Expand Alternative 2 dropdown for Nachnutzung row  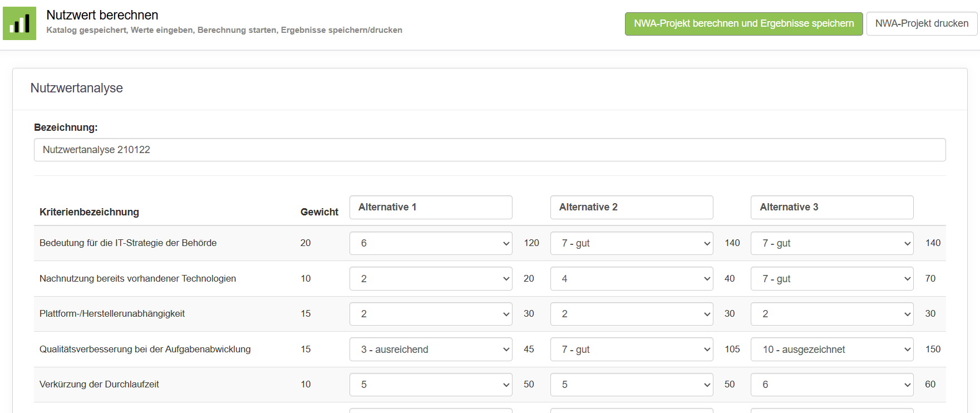(631, 279)
